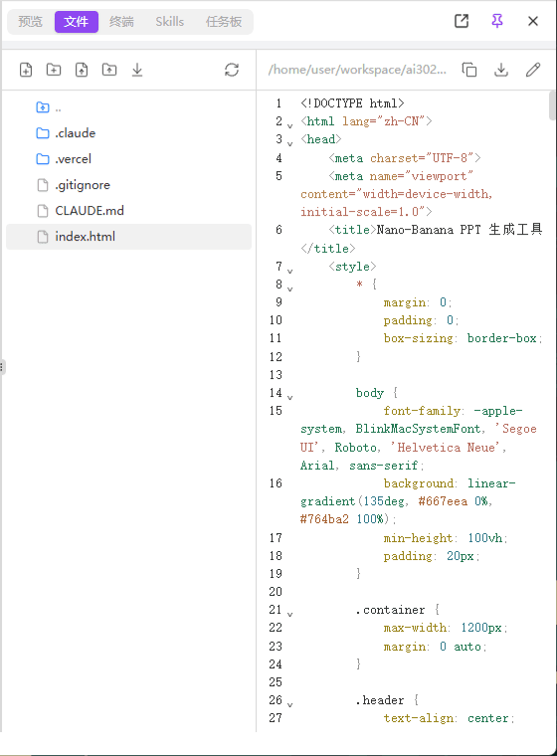Collapse the style block fold arrow
This screenshot has height=756, width=557.
pos(289,271)
